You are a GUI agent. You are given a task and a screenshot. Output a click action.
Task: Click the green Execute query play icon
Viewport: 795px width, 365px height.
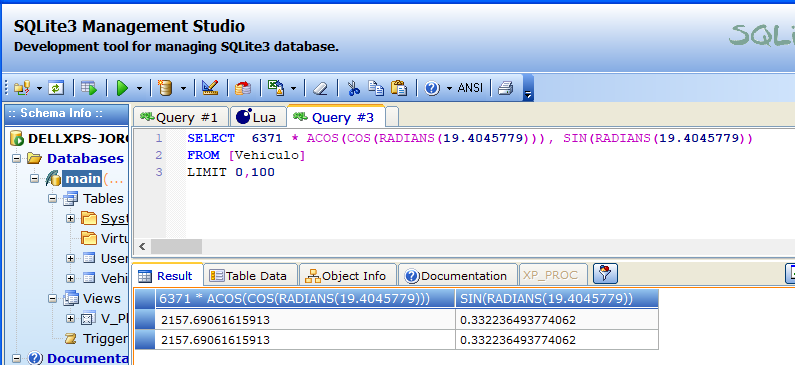122,88
